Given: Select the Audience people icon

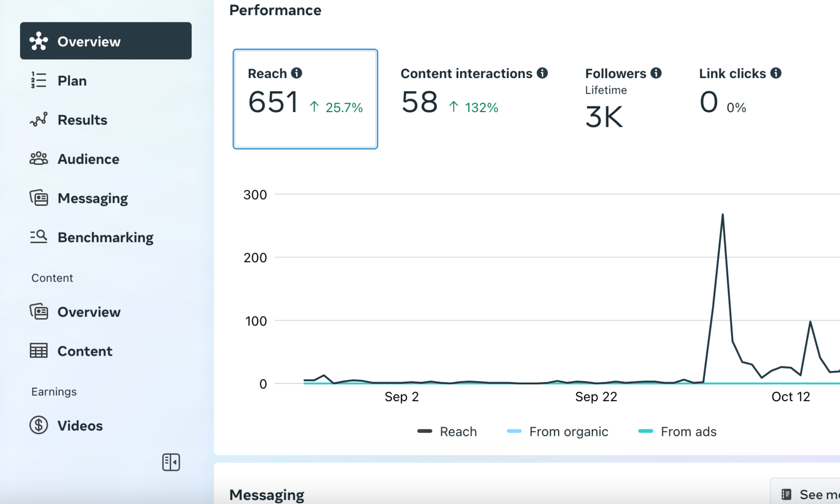Looking at the screenshot, I should point(39,159).
